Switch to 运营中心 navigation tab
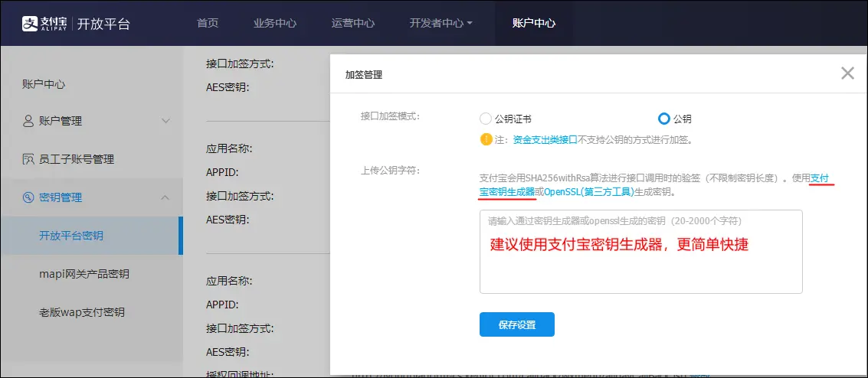 pos(353,23)
